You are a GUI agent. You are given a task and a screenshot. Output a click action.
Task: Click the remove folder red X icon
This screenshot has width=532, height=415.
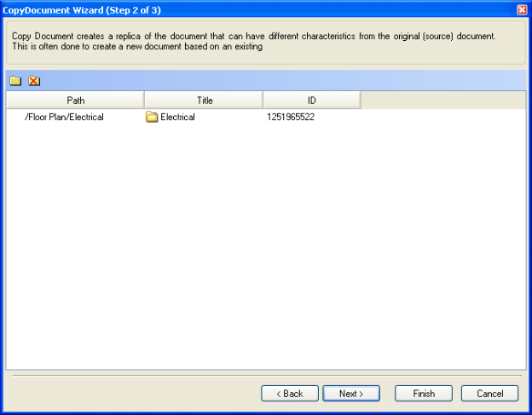(34, 81)
